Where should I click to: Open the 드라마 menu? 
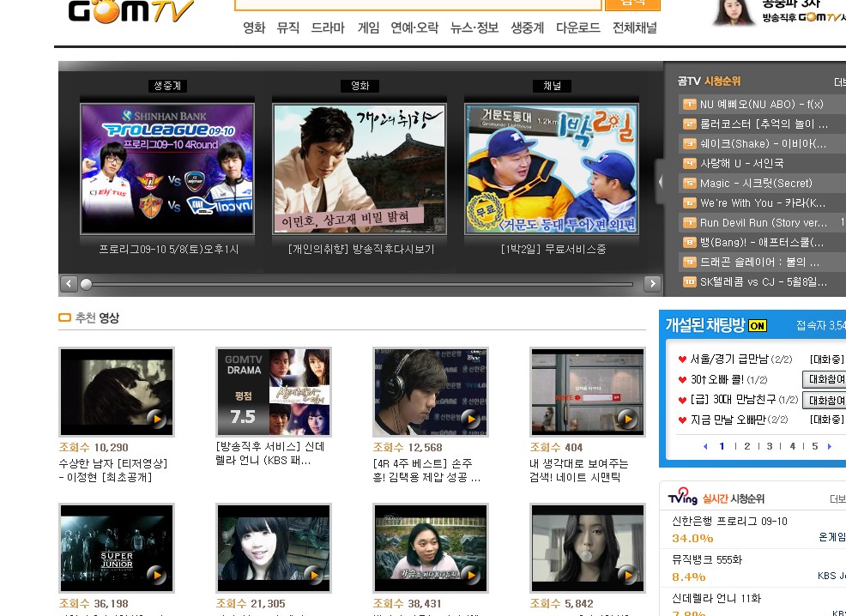[x=328, y=27]
